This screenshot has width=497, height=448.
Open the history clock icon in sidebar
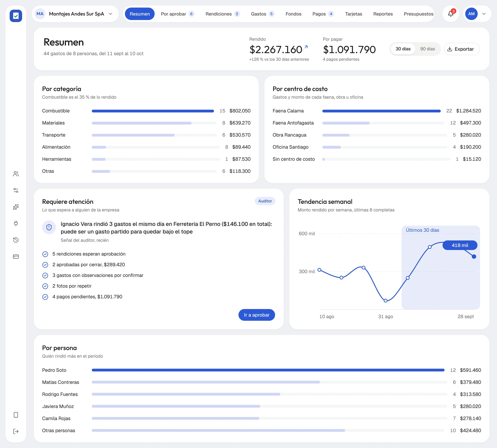[x=16, y=240]
